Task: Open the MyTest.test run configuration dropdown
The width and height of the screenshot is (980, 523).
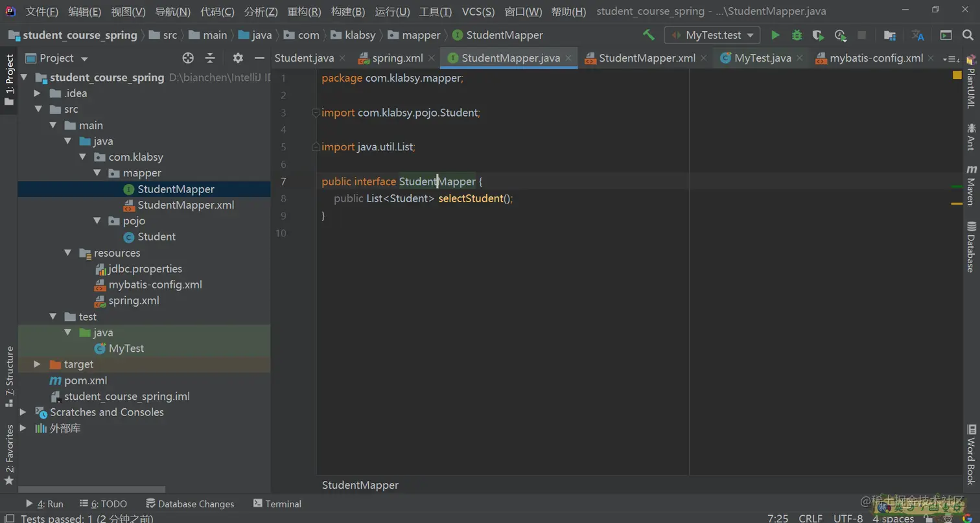Action: 712,35
